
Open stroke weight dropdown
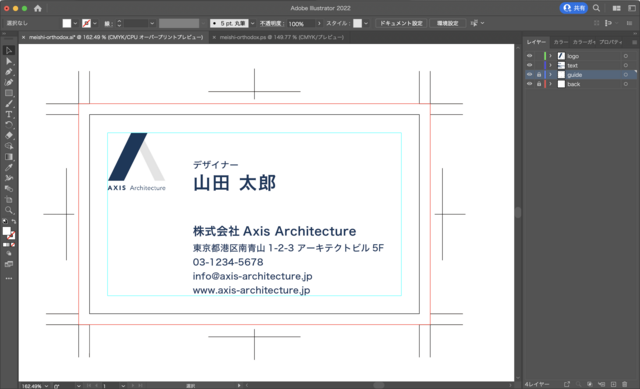point(152,23)
